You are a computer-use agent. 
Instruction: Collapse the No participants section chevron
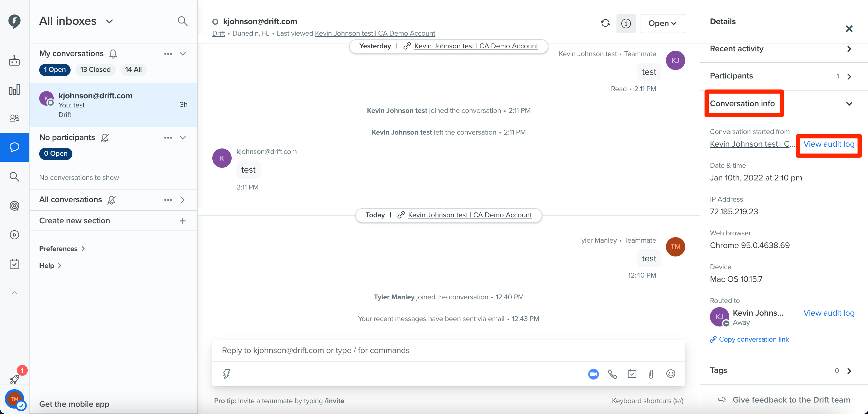183,138
